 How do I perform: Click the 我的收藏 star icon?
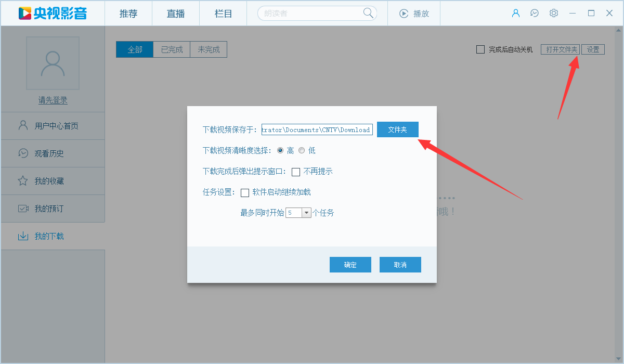coord(21,181)
